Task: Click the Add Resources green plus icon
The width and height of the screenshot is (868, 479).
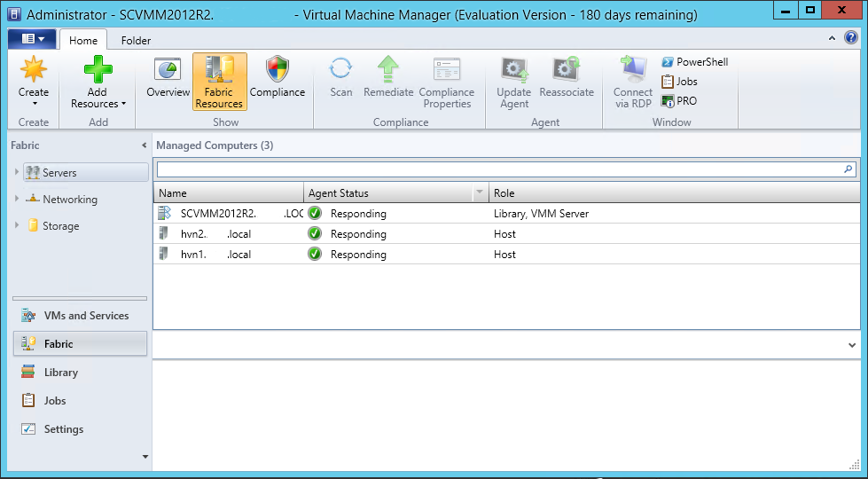Action: (x=98, y=69)
